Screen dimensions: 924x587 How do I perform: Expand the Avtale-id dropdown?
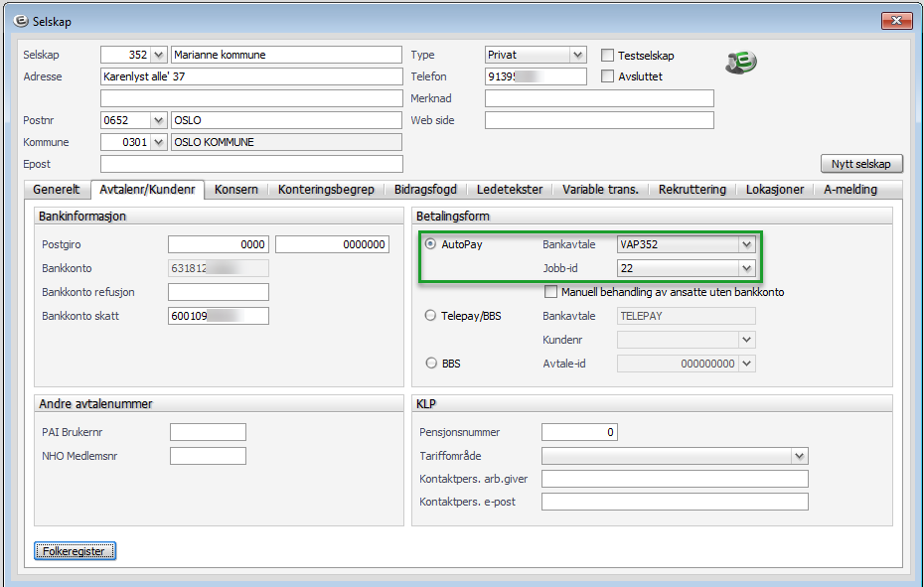point(746,364)
